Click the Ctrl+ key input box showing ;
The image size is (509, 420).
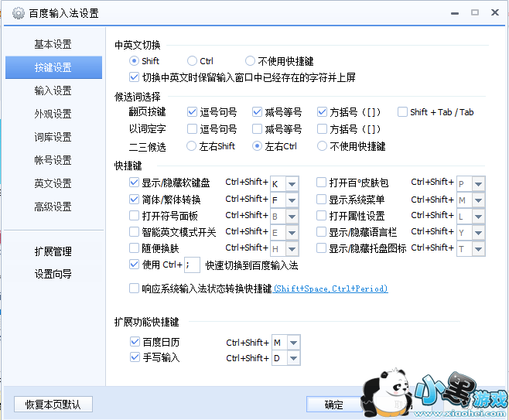tap(192, 265)
